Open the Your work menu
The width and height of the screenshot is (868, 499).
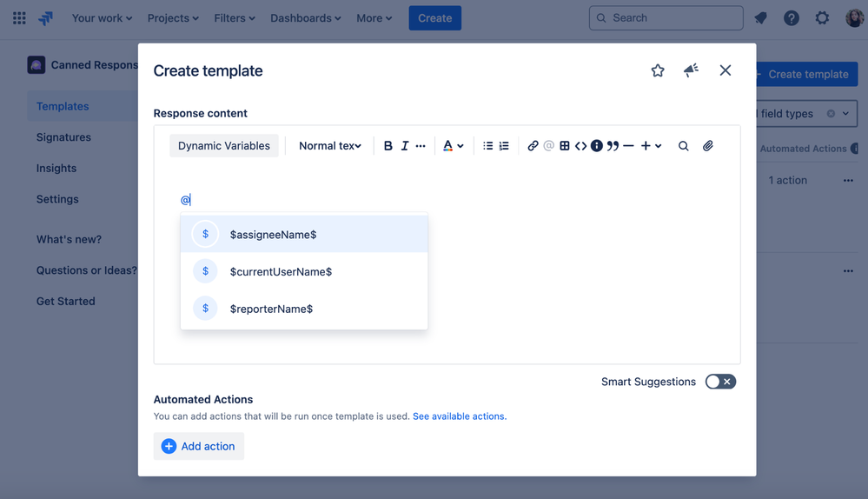(x=102, y=18)
